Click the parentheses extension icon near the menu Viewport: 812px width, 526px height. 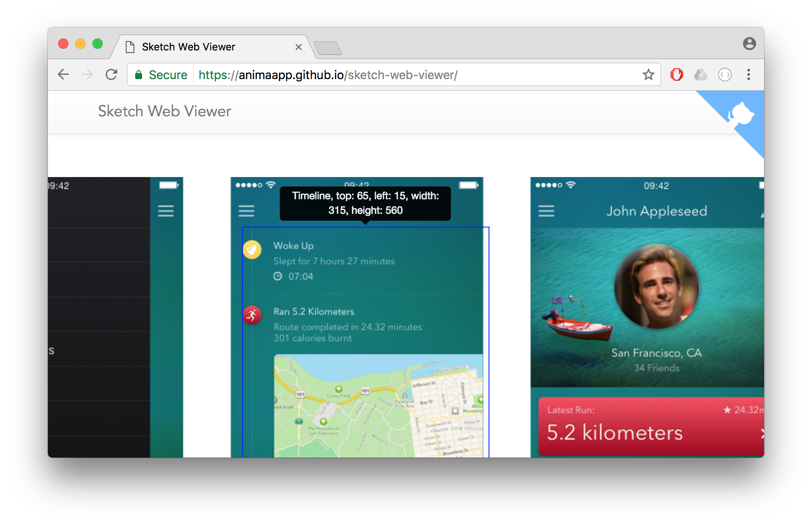point(725,74)
